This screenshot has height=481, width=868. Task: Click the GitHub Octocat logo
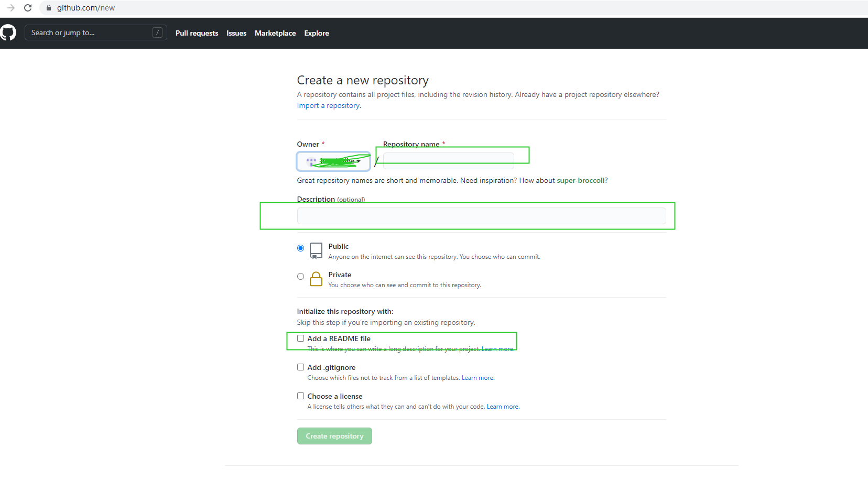pos(8,32)
